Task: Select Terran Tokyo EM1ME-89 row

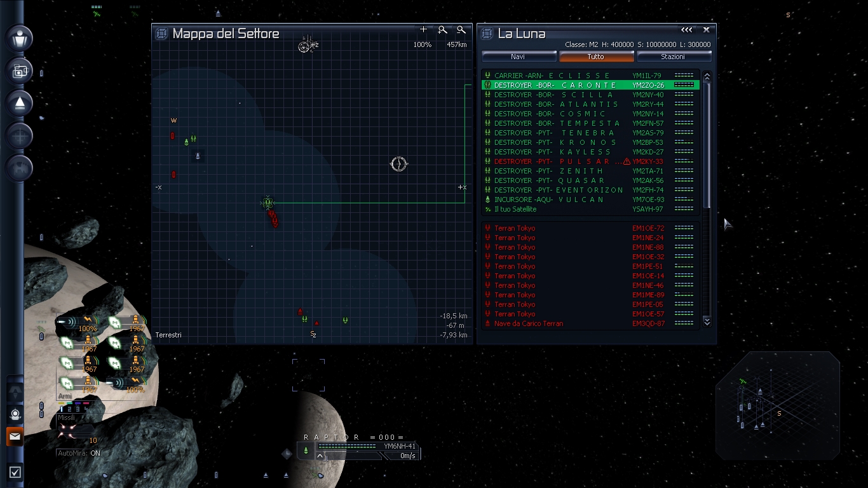Action: pyautogui.click(x=590, y=295)
